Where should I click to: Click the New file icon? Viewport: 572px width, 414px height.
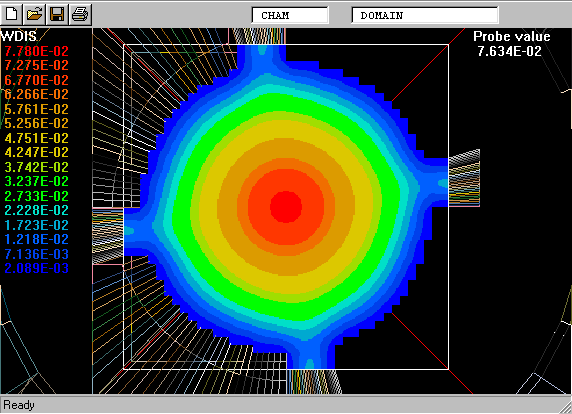coord(12,14)
